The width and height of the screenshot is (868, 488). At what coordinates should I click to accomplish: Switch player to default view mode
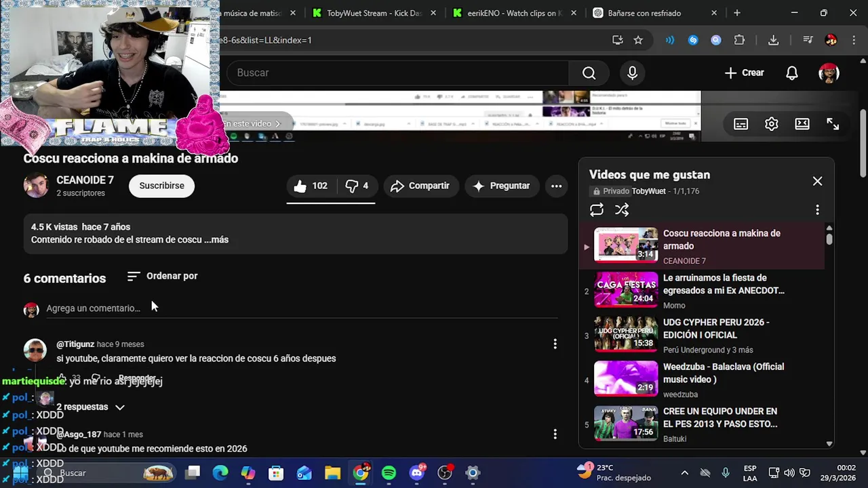tap(802, 124)
